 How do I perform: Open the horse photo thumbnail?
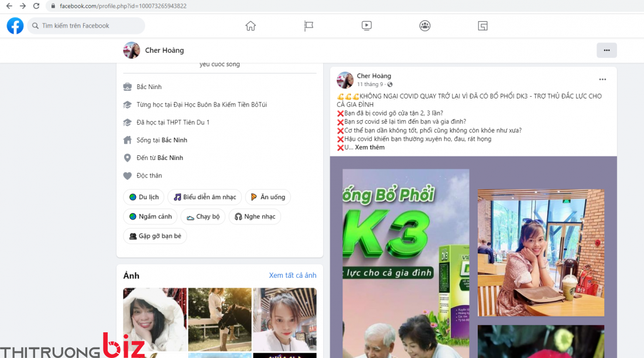[220, 320]
